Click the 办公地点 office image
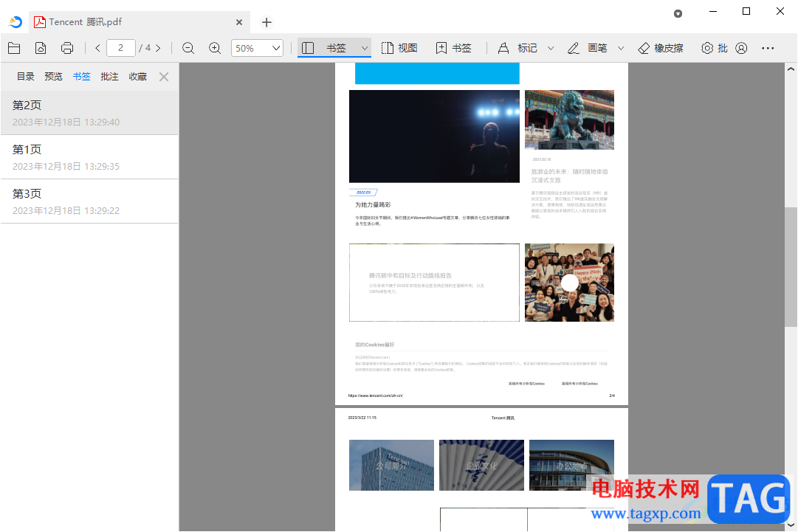Screen dimensions: 798x532 pyautogui.click(x=571, y=465)
